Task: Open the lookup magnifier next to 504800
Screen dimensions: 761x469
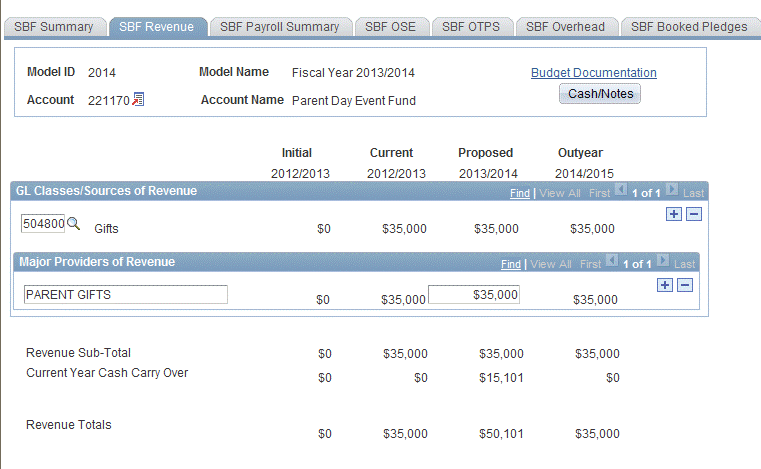Action: pyautogui.click(x=73, y=224)
